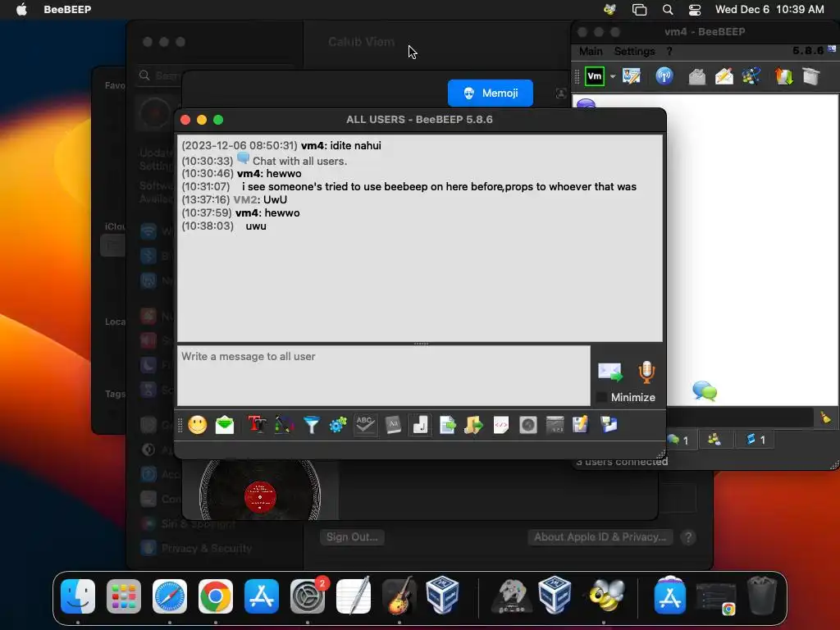
Task: Open Finder from the Dock
Action: 78,596
